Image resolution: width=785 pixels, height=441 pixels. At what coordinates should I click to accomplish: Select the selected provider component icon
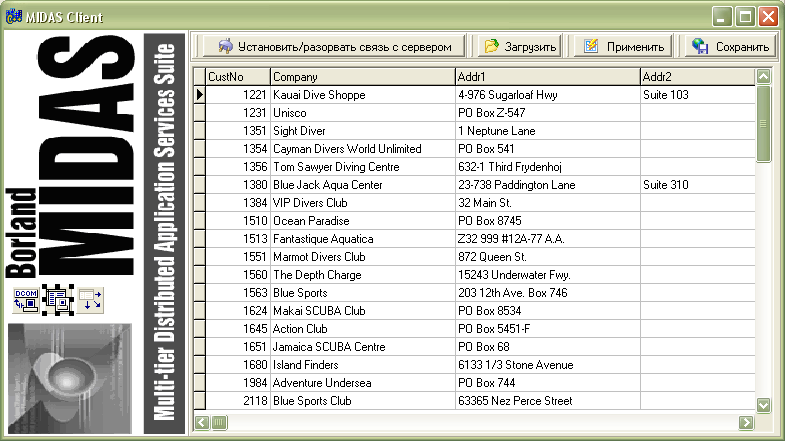58,300
